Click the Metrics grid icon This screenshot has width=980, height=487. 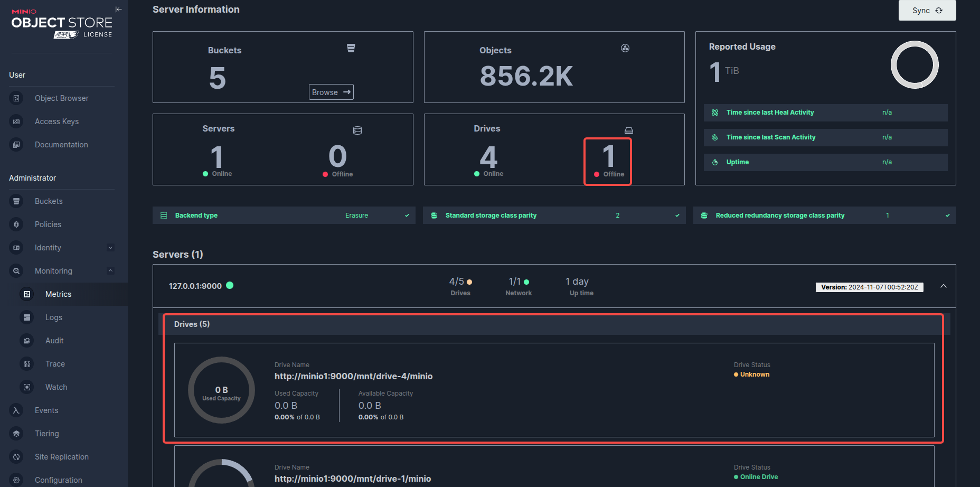pyautogui.click(x=27, y=294)
